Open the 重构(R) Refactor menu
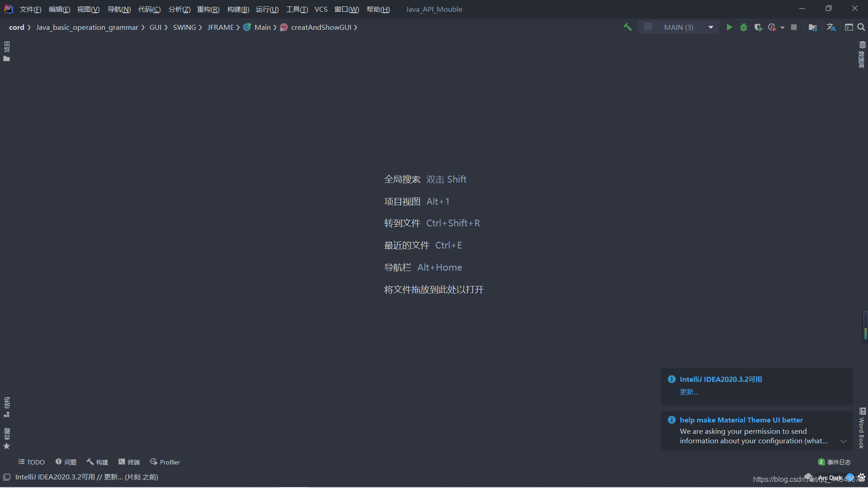Screen dimensions: 868x488 (208, 9)
